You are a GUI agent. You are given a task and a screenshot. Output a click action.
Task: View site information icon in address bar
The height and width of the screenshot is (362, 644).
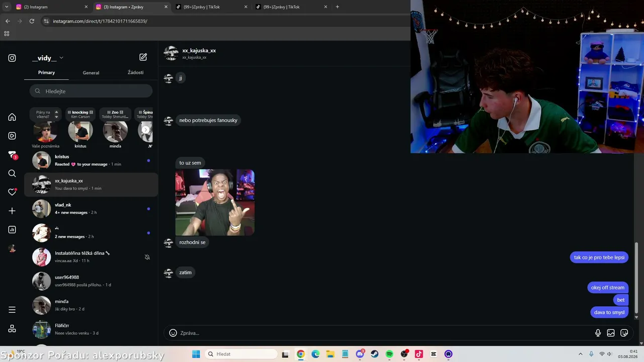pyautogui.click(x=46, y=21)
